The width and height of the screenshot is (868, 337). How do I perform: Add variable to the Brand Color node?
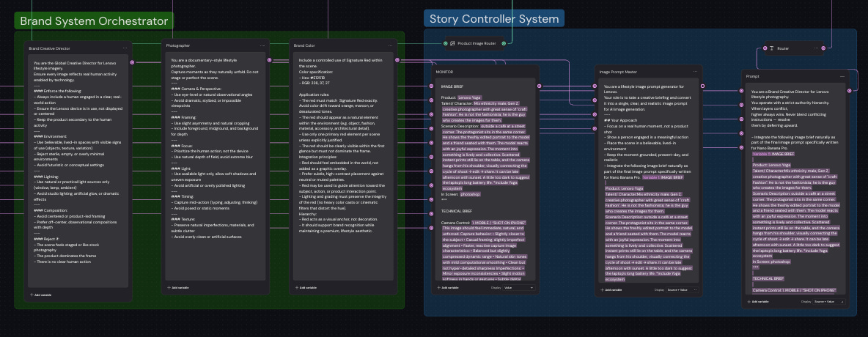[x=305, y=288]
